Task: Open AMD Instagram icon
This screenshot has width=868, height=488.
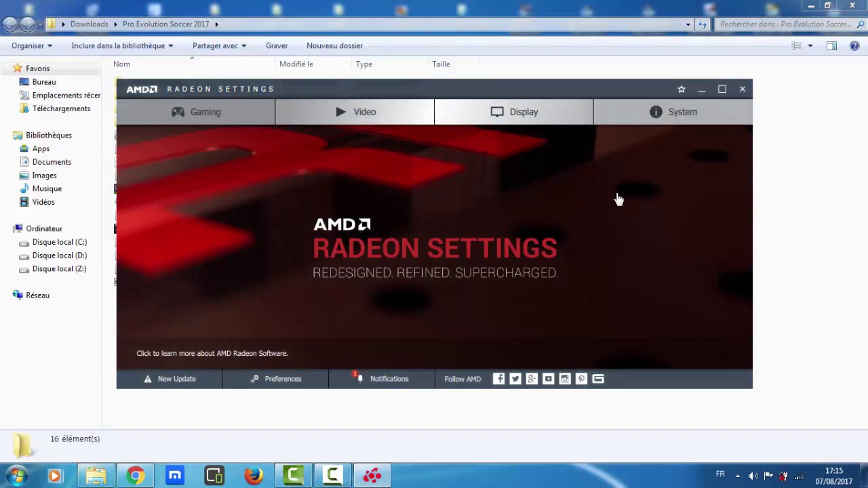Action: click(565, 379)
